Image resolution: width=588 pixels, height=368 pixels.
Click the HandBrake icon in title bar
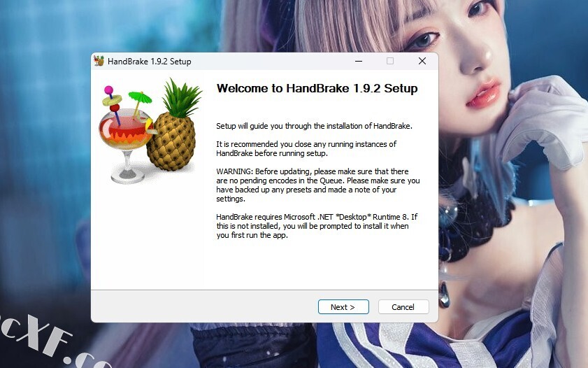coord(99,61)
